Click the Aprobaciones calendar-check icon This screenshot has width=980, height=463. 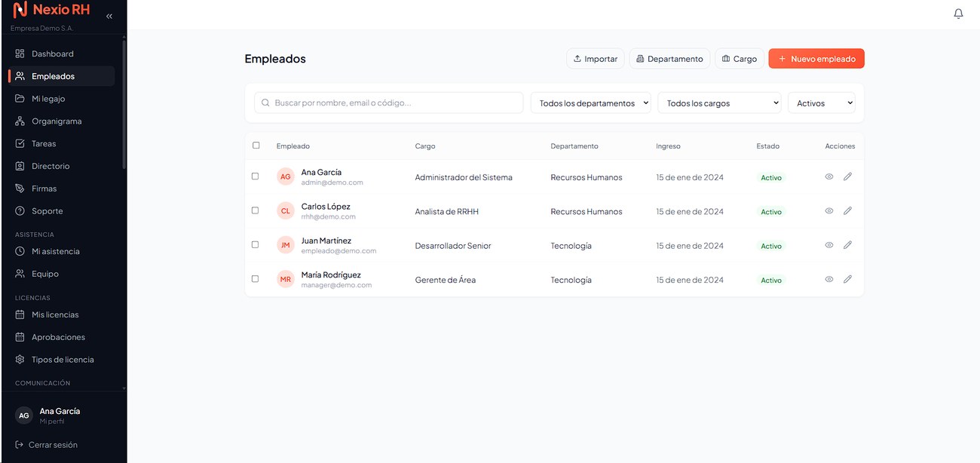[x=20, y=337]
